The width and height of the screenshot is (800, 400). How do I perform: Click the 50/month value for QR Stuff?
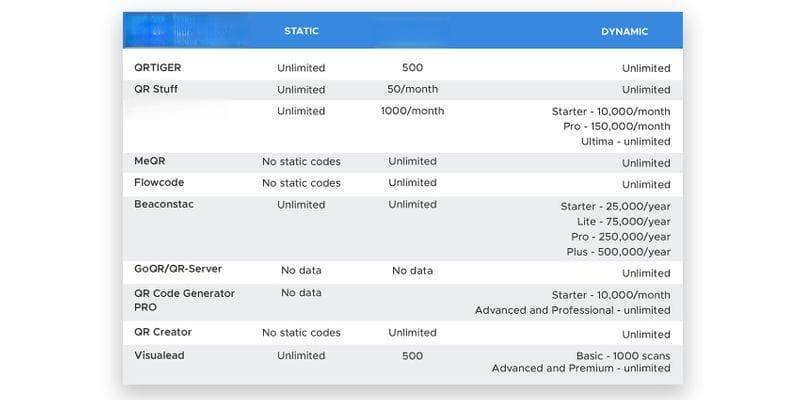point(412,89)
